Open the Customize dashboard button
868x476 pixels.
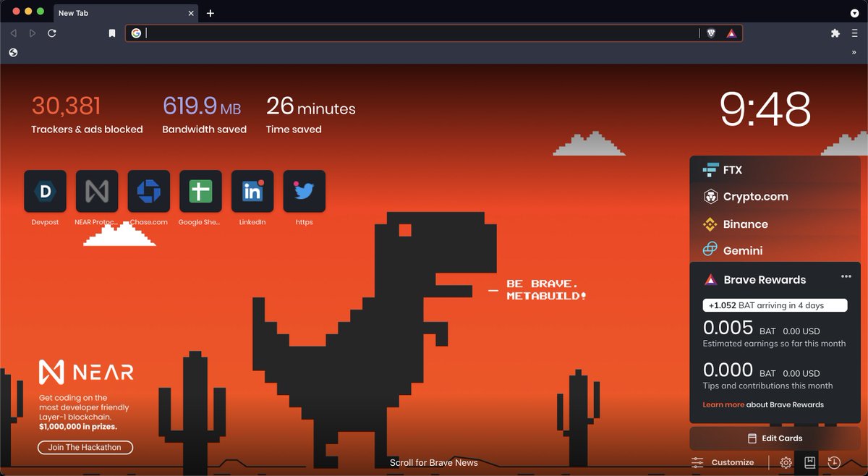pos(723,462)
